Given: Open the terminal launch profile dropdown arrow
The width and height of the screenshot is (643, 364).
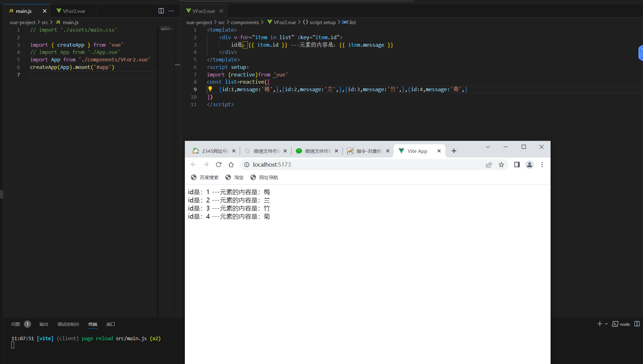Looking at the screenshot, I should (606, 324).
